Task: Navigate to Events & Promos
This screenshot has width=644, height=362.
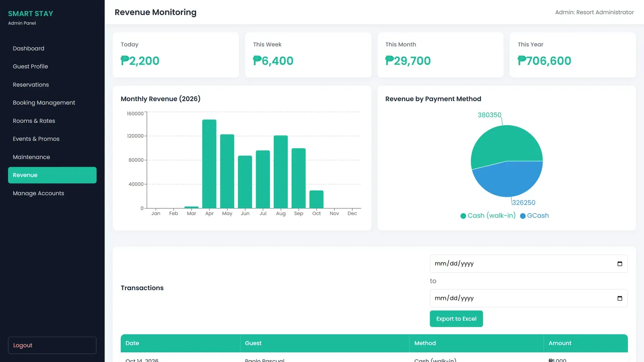Action: coord(52,139)
